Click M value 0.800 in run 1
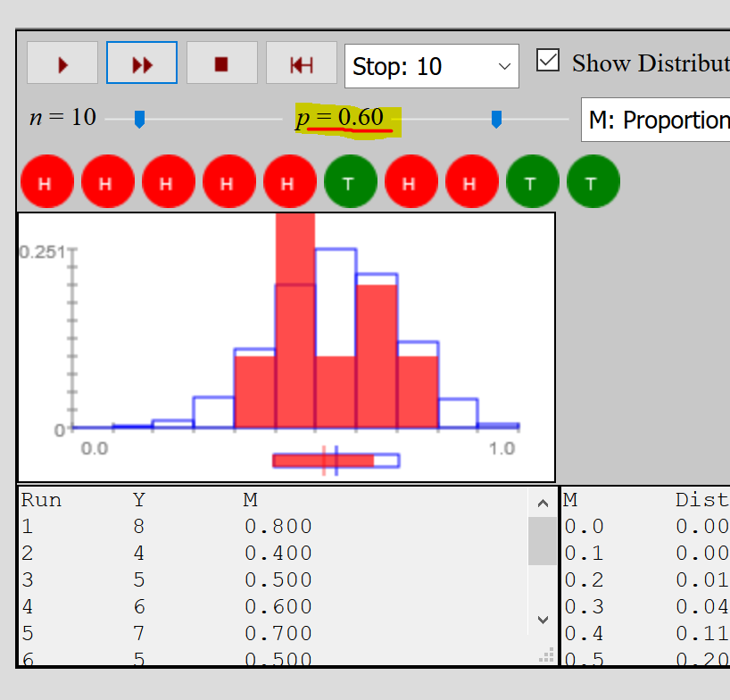Screen dimensions: 730x700 (278, 527)
